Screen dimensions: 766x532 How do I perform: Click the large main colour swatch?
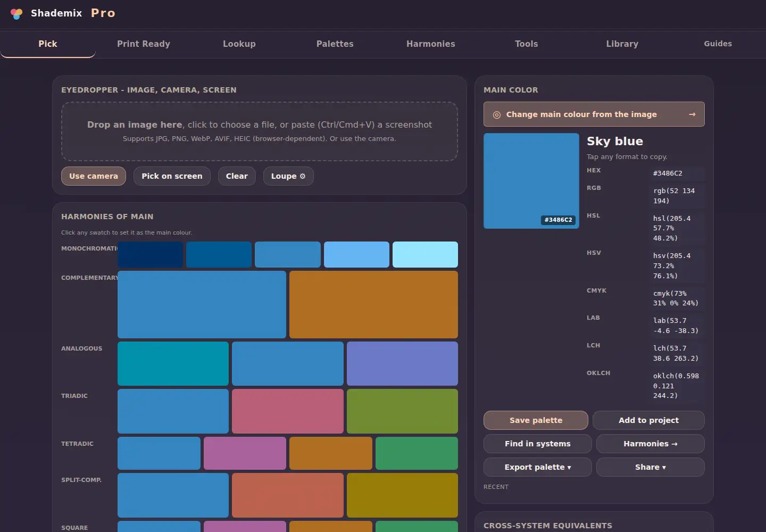click(531, 181)
